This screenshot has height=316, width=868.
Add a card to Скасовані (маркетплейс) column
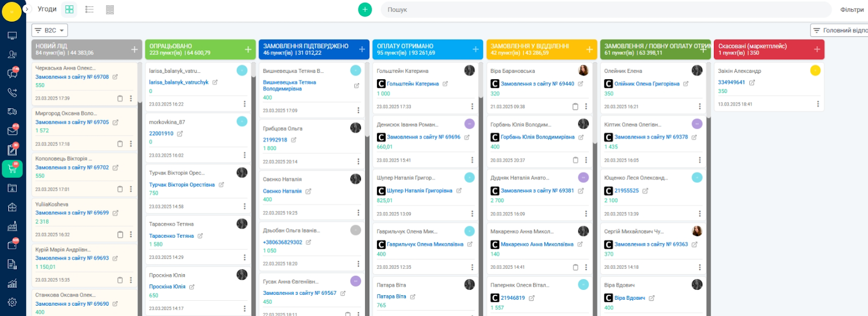tap(817, 49)
